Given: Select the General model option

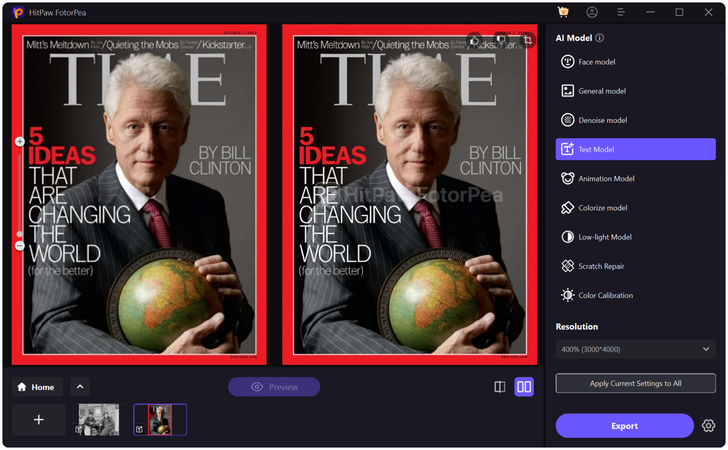Looking at the screenshot, I should point(635,91).
